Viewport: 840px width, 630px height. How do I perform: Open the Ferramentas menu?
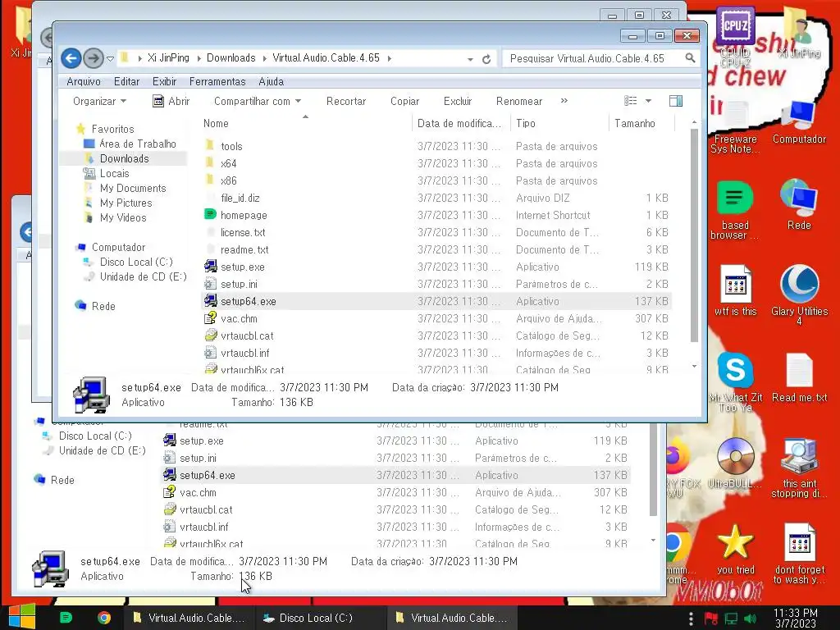(x=217, y=81)
